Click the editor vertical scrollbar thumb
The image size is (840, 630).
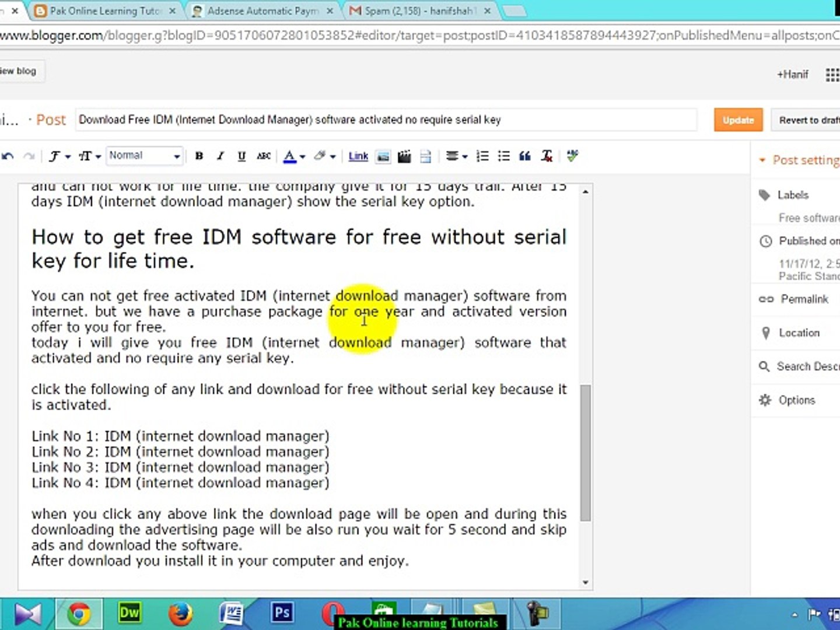pyautogui.click(x=586, y=453)
